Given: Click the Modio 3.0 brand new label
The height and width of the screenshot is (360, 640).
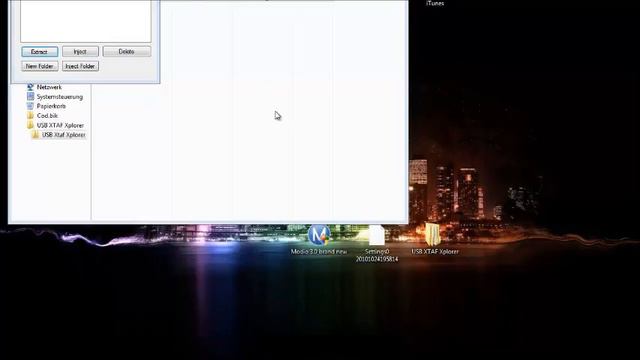Looking at the screenshot, I should tap(319, 252).
